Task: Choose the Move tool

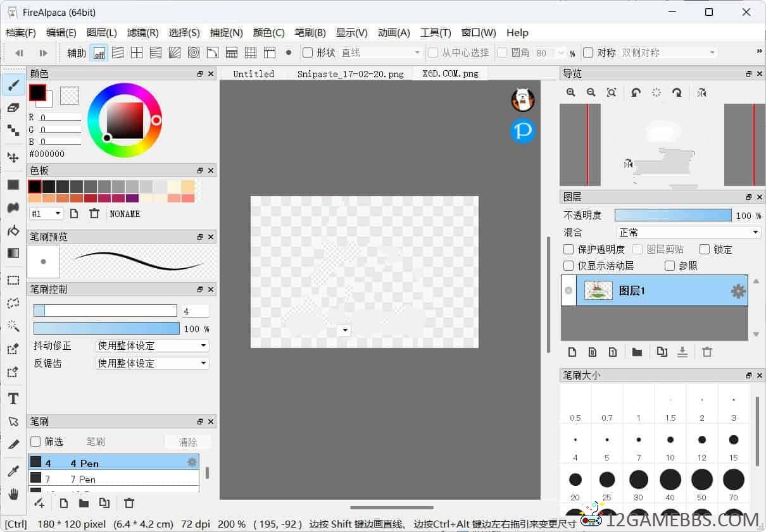Action: [13, 158]
